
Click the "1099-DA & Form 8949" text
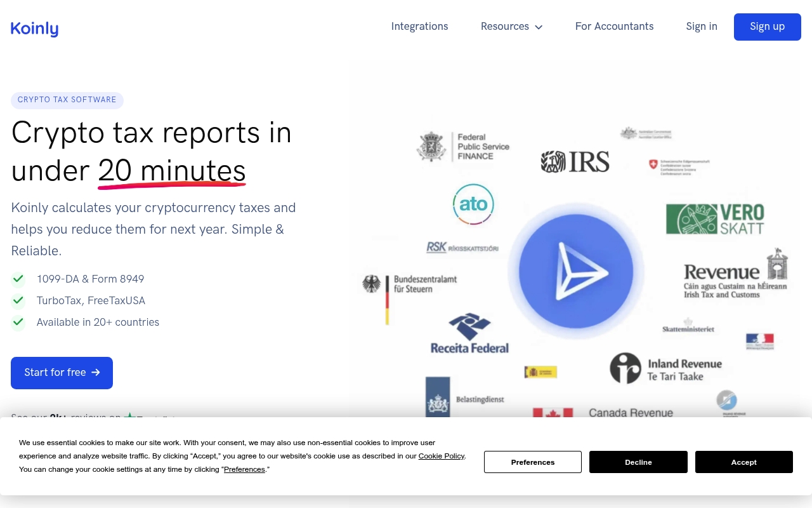point(90,279)
